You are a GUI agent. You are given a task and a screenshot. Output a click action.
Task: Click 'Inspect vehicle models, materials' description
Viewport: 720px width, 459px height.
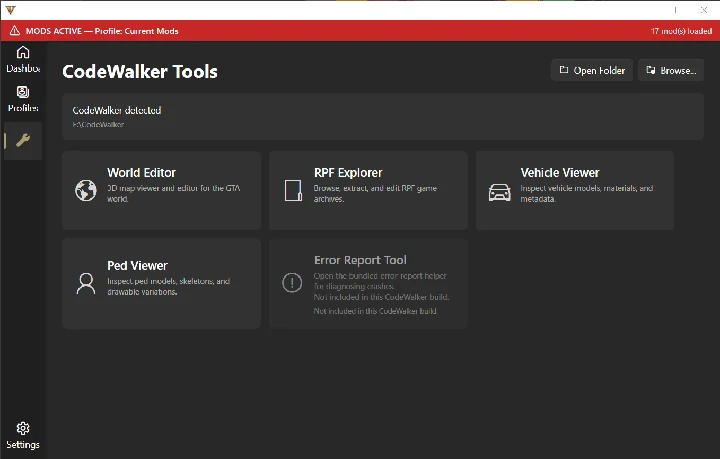click(x=586, y=193)
